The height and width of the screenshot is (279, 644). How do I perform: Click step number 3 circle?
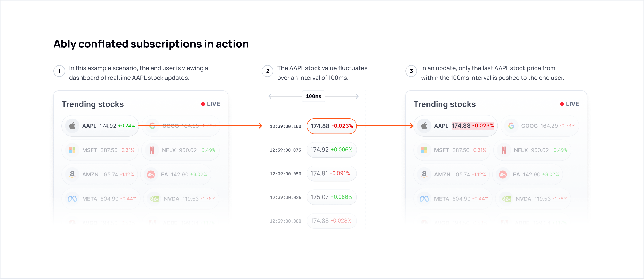tap(411, 71)
